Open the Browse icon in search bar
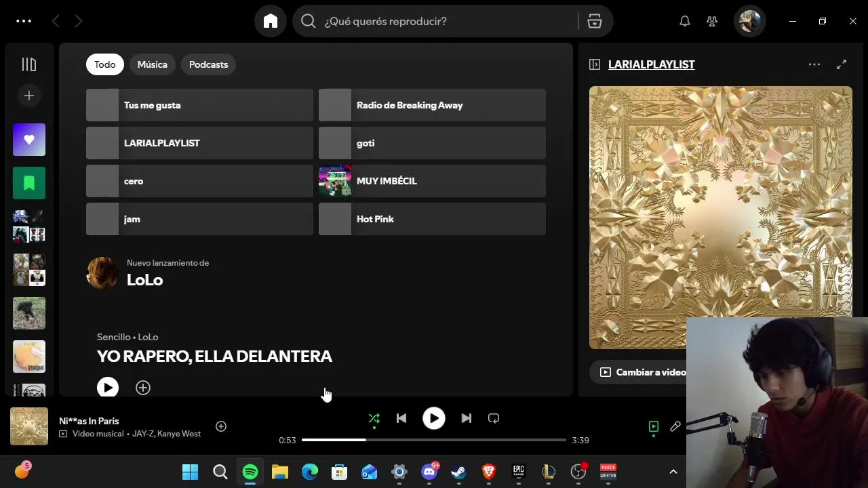The height and width of the screenshot is (488, 868). [595, 21]
